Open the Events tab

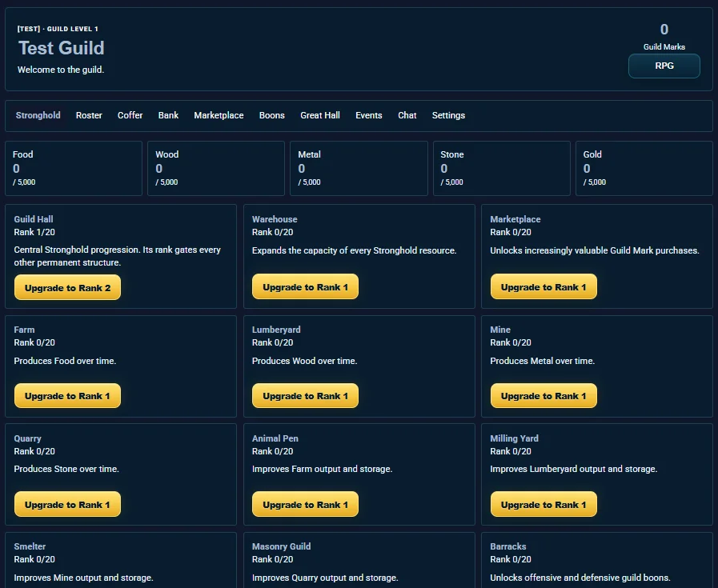[369, 115]
